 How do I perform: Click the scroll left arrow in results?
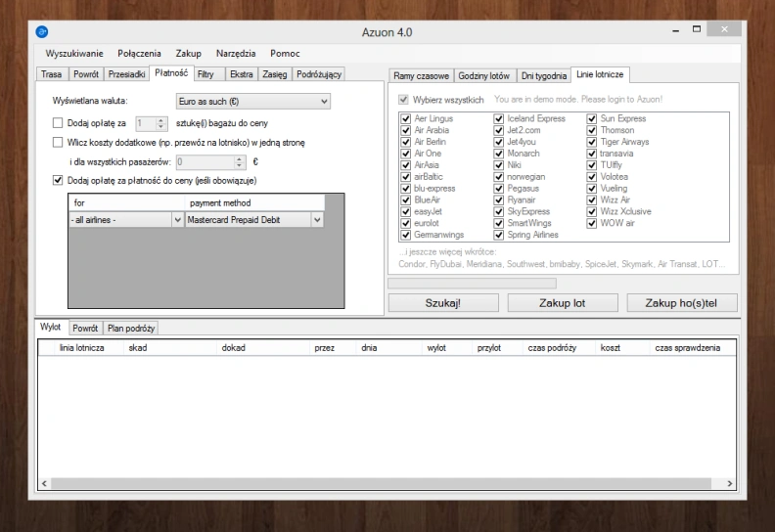(x=44, y=483)
